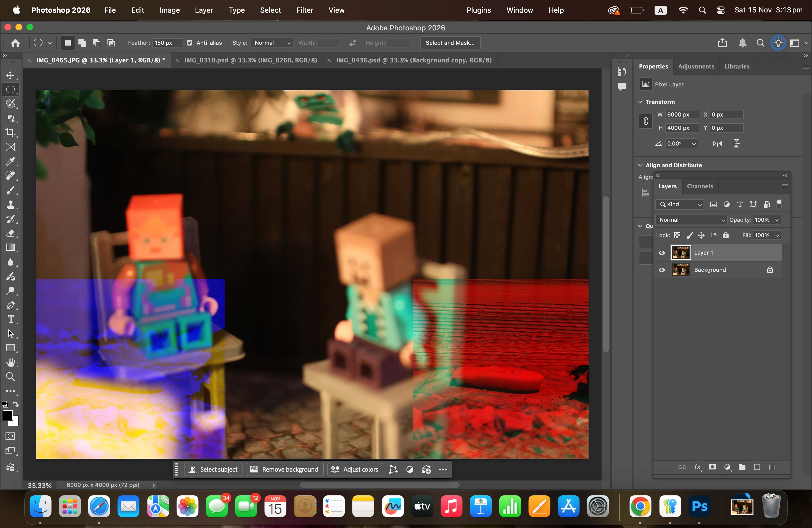Select the Crop tool
The image size is (812, 528).
[10, 132]
